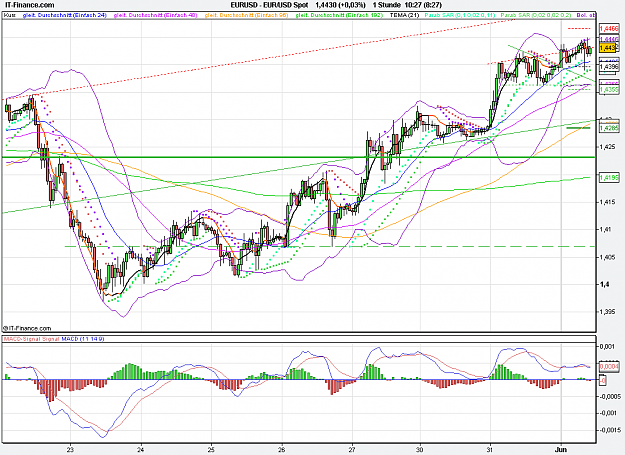Click the 'Parab SAR (0,1 0,02 0,11)' legend entry
The image size is (625, 455).
click(460, 15)
